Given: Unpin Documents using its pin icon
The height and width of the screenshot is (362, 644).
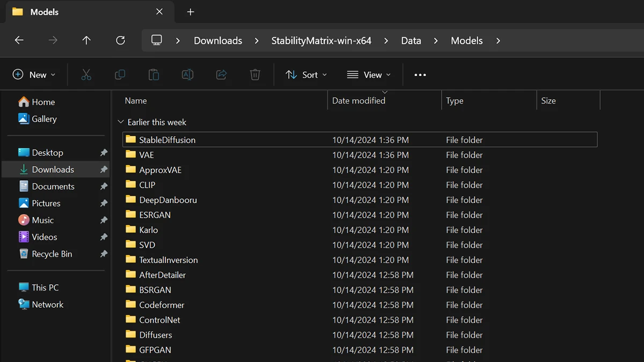Looking at the screenshot, I should tap(104, 187).
